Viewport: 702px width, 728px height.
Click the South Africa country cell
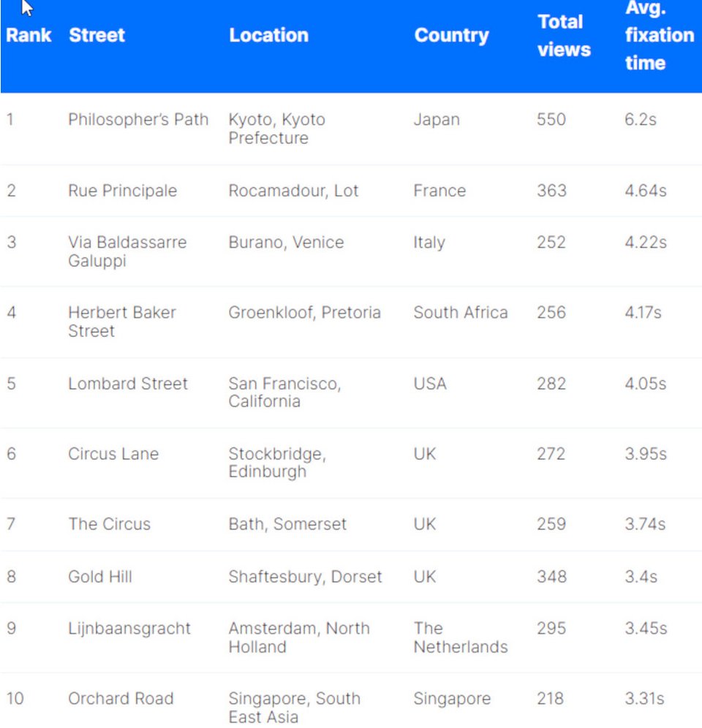(x=460, y=313)
